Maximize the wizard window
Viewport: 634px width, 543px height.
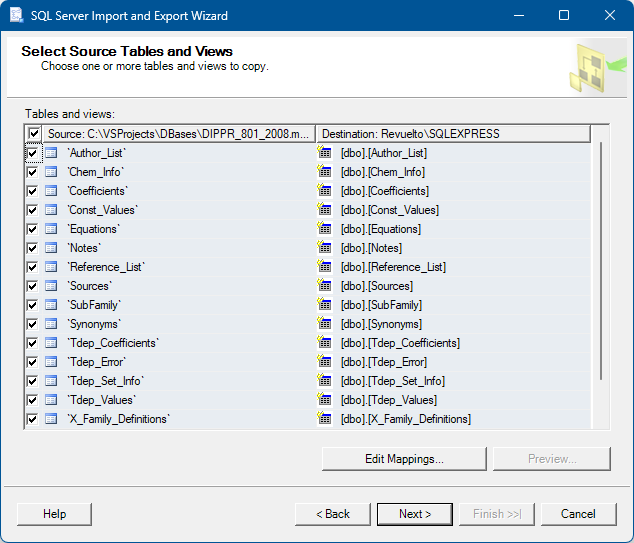[564, 15]
